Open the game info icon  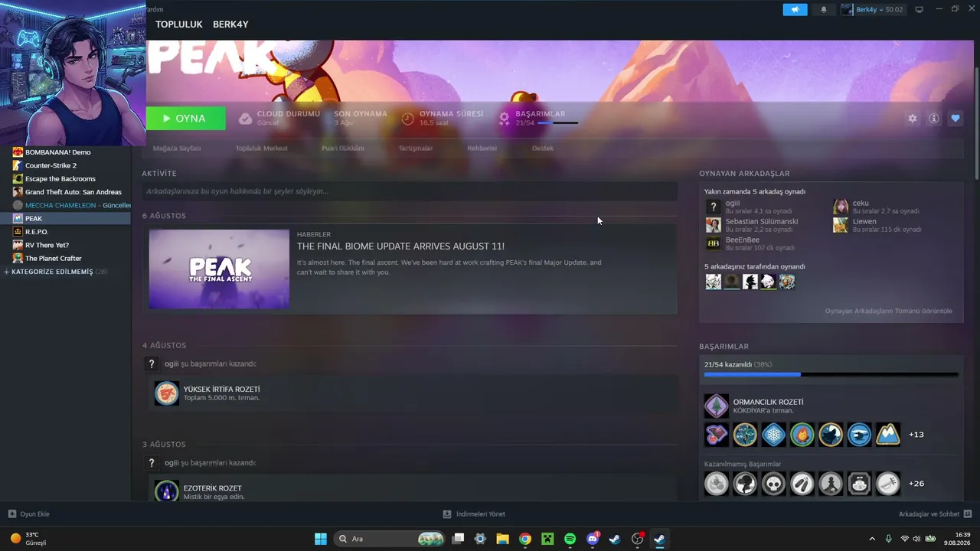click(x=934, y=119)
